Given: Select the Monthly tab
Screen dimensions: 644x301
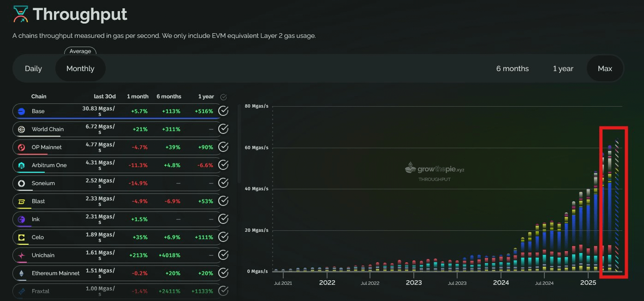Looking at the screenshot, I should point(80,69).
